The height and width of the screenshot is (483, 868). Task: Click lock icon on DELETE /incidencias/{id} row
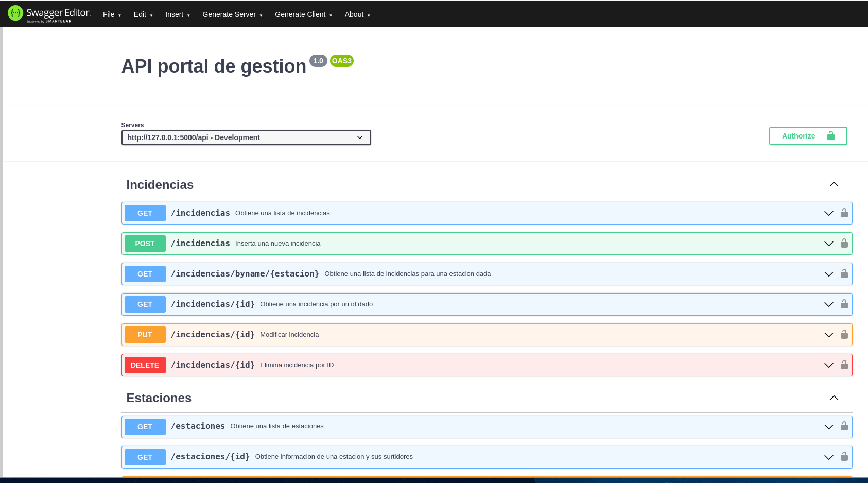844,365
